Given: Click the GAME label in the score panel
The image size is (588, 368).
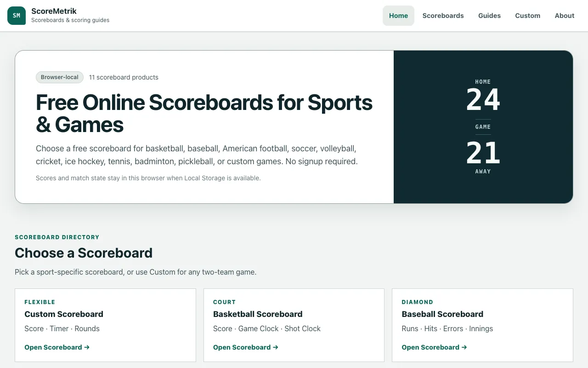Looking at the screenshot, I should tap(483, 127).
